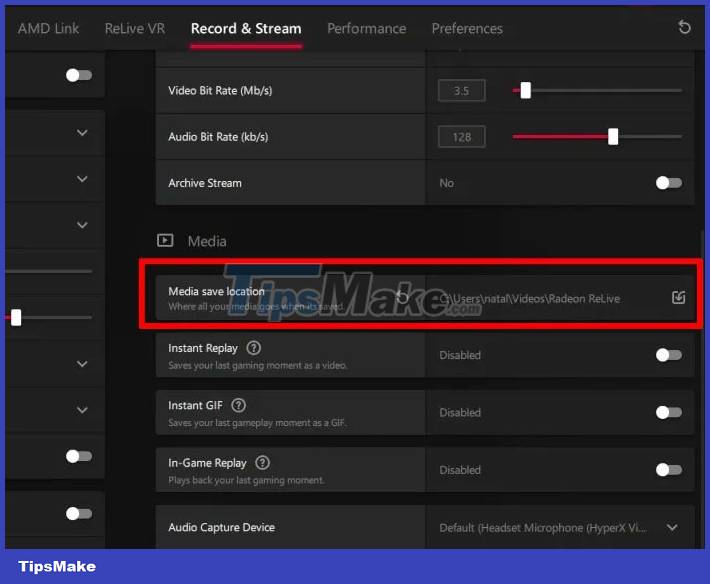Switch to the ReLive VR tab

point(135,29)
